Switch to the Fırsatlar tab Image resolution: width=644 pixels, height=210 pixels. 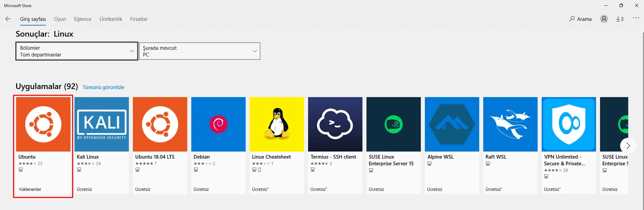coord(139,19)
